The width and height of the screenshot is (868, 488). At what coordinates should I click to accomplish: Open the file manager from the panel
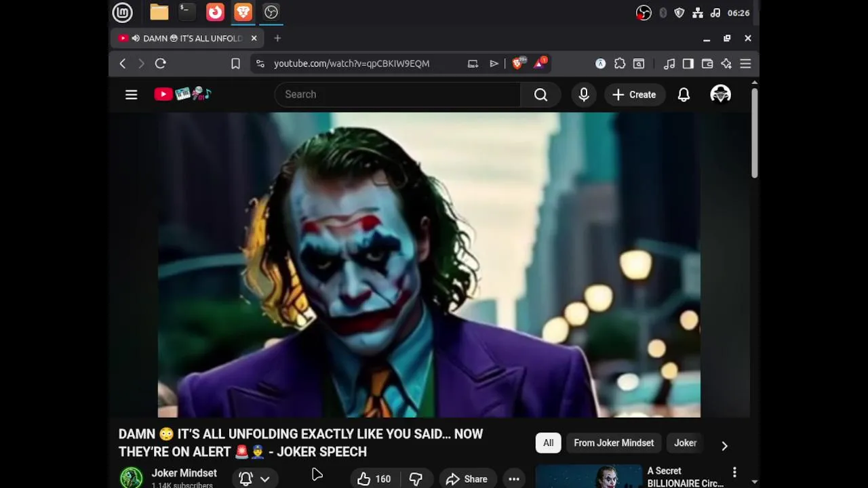click(159, 12)
